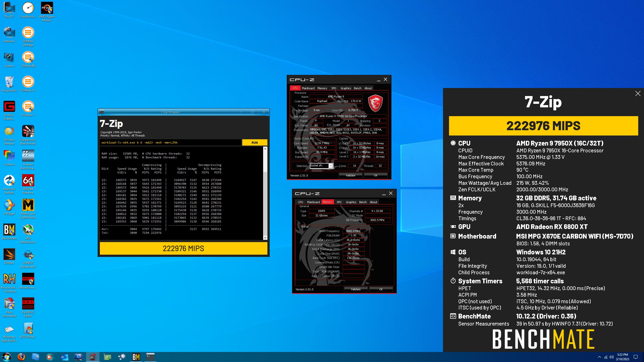Viewport: 644px width, 362px height.
Task: Click Core Speed value 3139.7 MHz
Action: click(x=322, y=143)
